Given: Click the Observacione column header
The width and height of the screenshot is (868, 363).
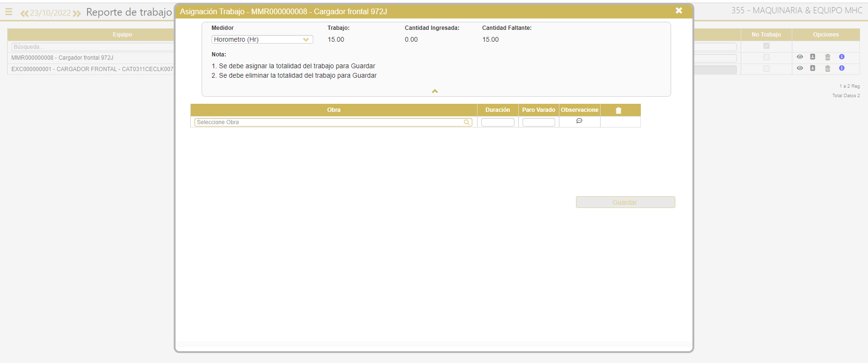Looking at the screenshot, I should pos(580,110).
